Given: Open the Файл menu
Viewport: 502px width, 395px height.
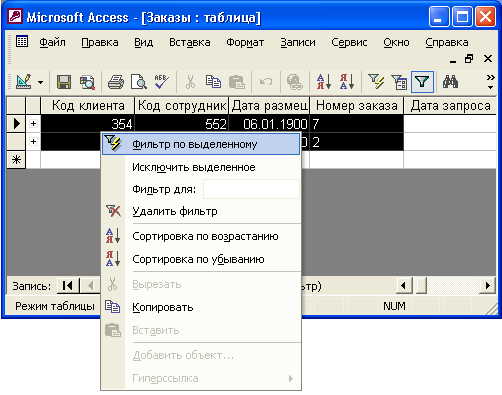Looking at the screenshot, I should point(52,43).
